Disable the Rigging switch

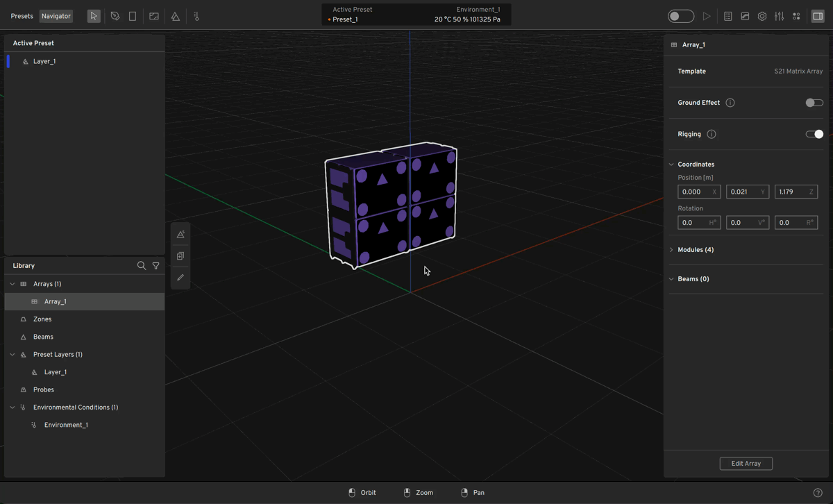point(814,134)
